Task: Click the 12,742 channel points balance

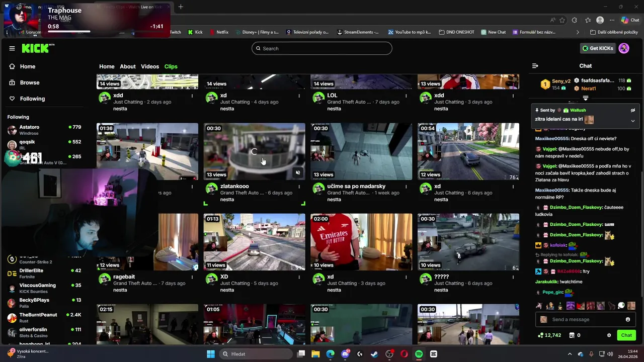Action: click(x=549, y=335)
